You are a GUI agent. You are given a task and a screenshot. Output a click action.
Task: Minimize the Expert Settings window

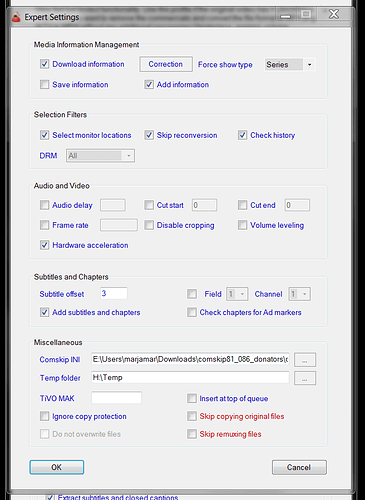pyautogui.click(x=285, y=14)
